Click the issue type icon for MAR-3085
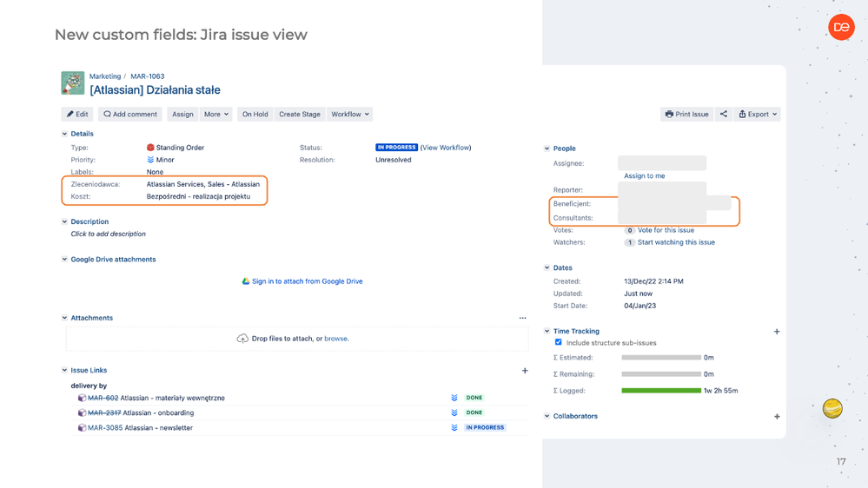The image size is (868, 488). [82, 428]
